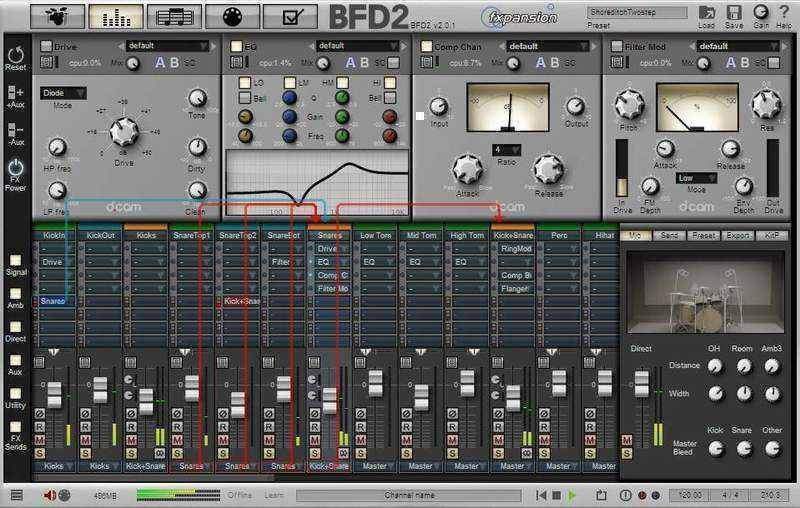Viewport: 800px width, 508px height.
Task: Open the grooves page icon
Action: (x=174, y=17)
